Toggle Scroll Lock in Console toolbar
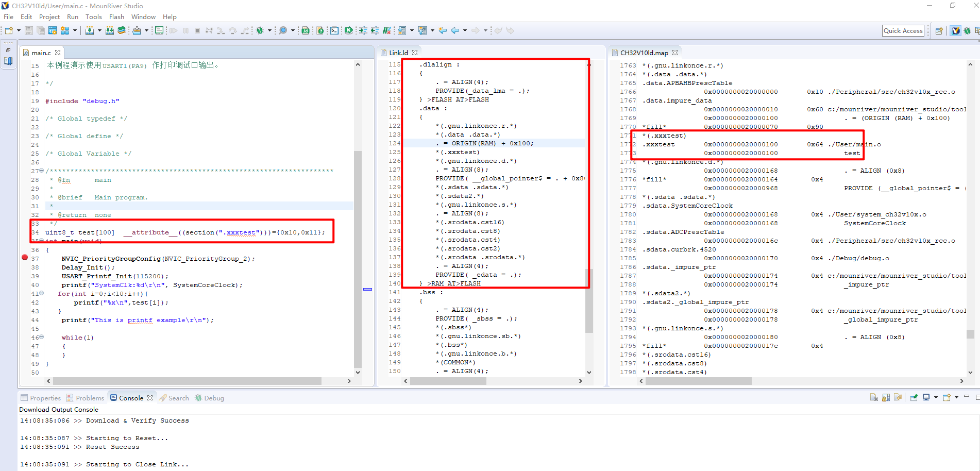 [886, 397]
